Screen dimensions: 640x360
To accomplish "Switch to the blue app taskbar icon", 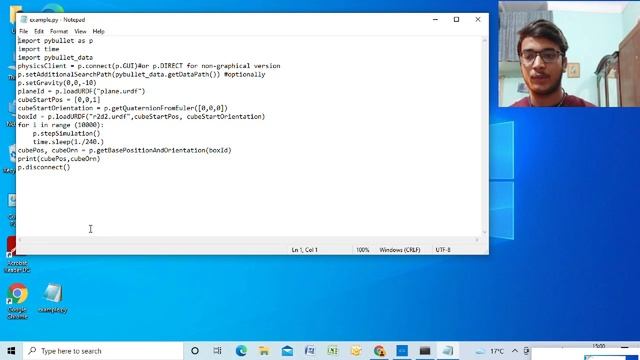I will tap(402, 351).
